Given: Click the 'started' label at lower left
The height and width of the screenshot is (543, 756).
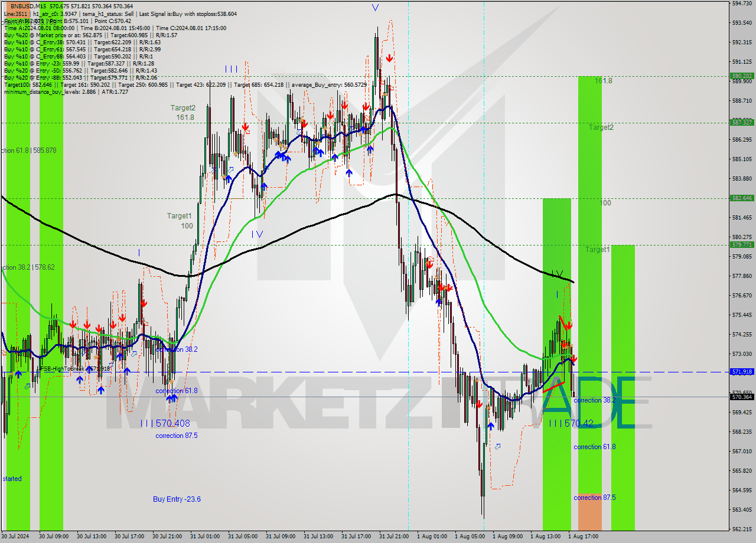Looking at the screenshot, I should tap(12, 479).
